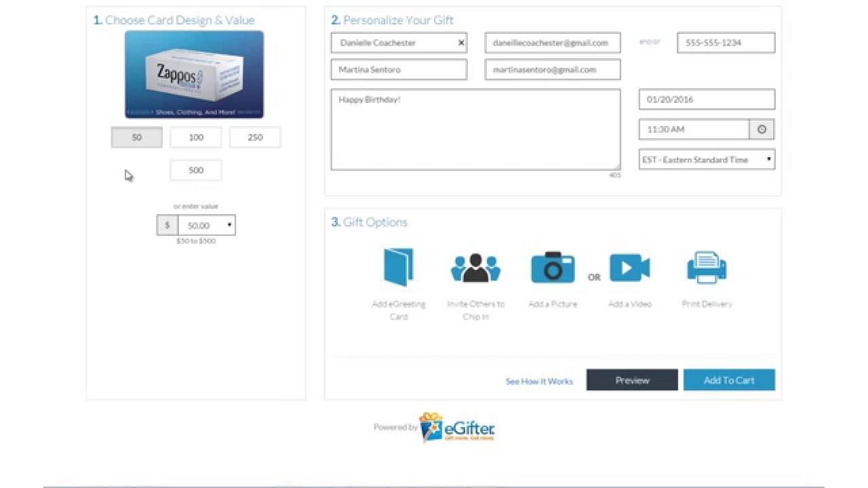Image resolution: width=868 pixels, height=488 pixels.
Task: Clear the Danielle Coachester name with X
Action: pos(461,43)
